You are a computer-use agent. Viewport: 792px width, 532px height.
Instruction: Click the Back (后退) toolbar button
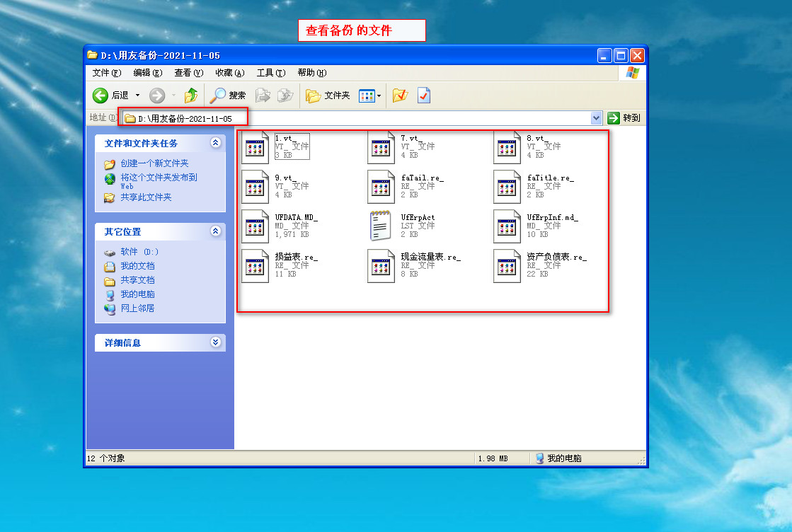110,96
